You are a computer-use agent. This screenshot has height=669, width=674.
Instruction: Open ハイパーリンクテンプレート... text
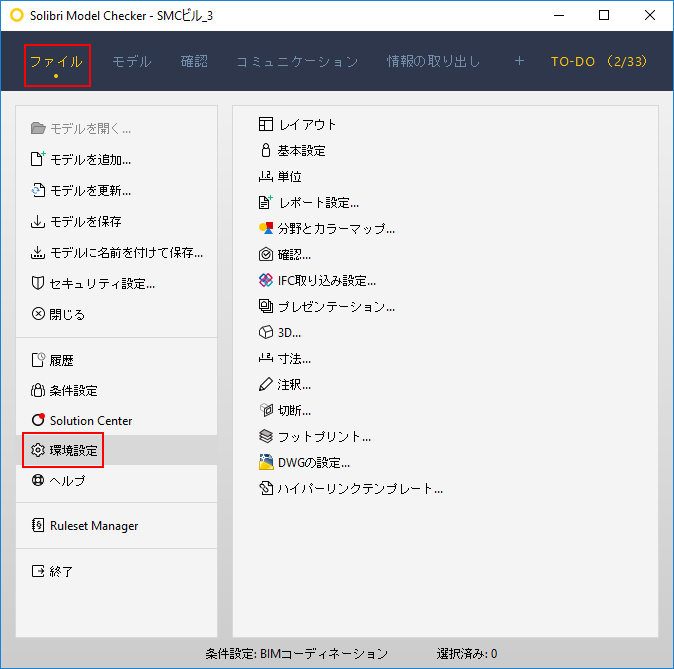point(360,488)
